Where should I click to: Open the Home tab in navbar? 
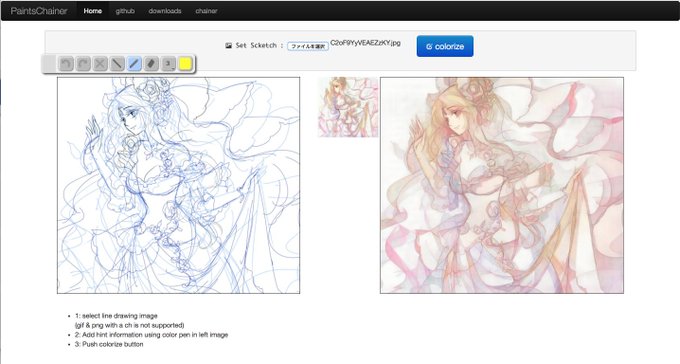[x=92, y=11]
